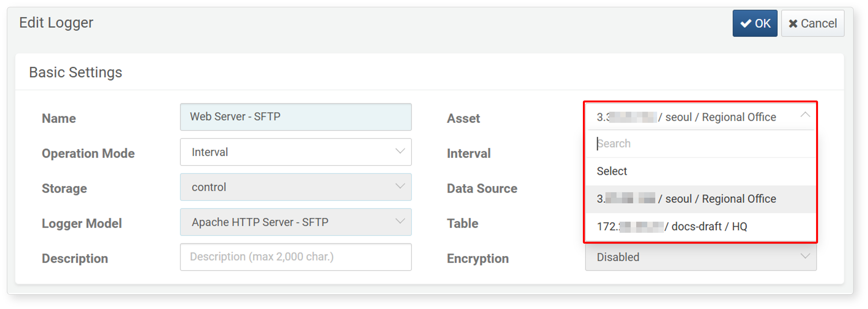Viewport: 868px width, 309px height.
Task: Select the seoul / Regional Office option
Action: pyautogui.click(x=701, y=199)
